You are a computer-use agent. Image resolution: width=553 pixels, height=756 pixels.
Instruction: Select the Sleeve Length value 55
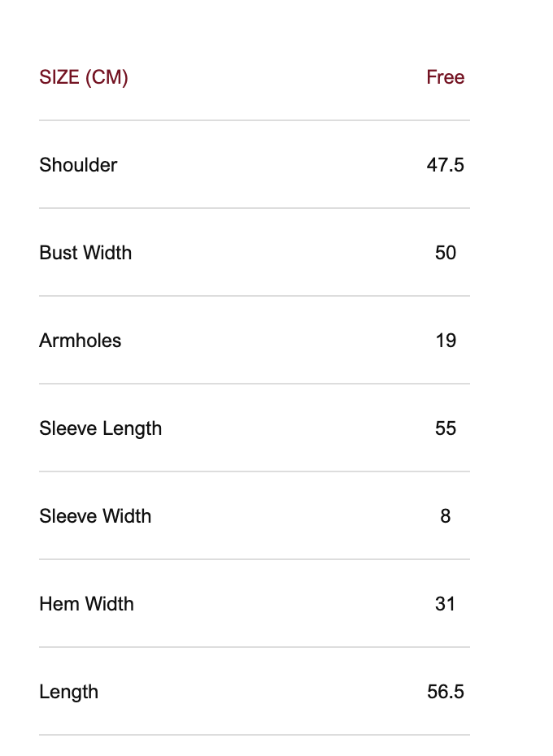[445, 428]
